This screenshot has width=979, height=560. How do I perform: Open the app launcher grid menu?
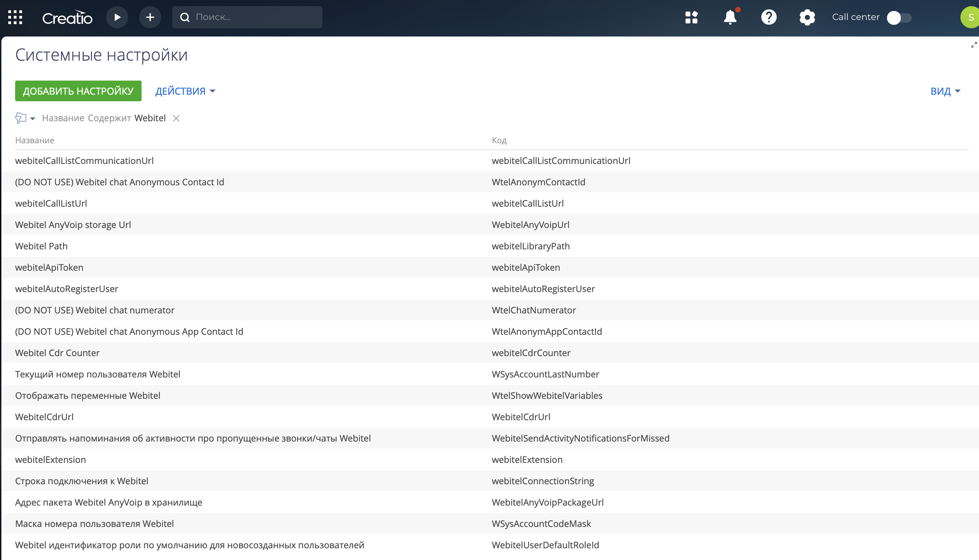[15, 17]
